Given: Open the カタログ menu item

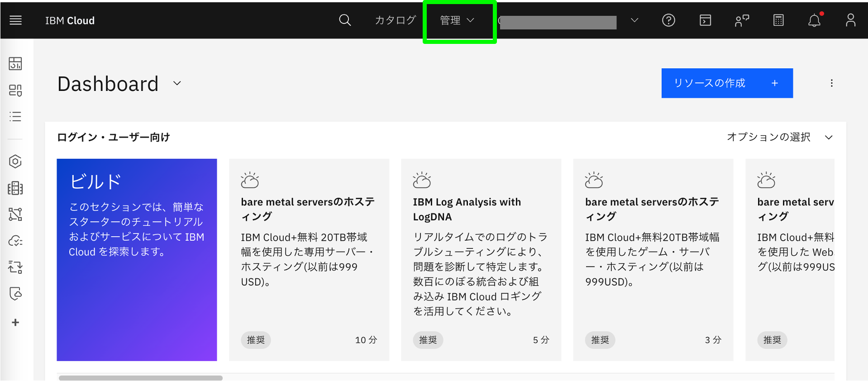Looking at the screenshot, I should (395, 20).
